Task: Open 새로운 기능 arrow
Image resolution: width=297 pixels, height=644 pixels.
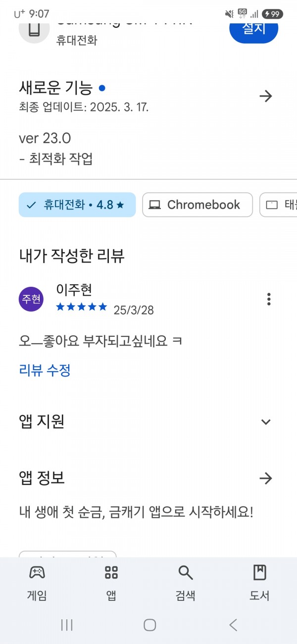Action: pyautogui.click(x=266, y=96)
